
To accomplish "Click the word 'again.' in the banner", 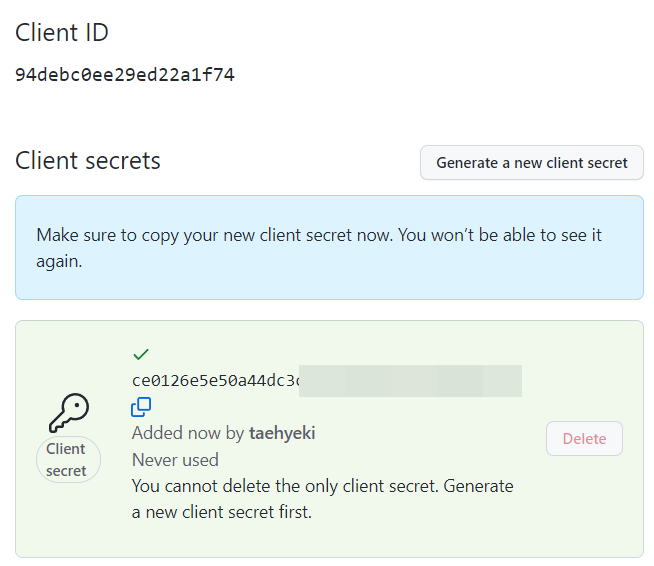I will [59, 261].
